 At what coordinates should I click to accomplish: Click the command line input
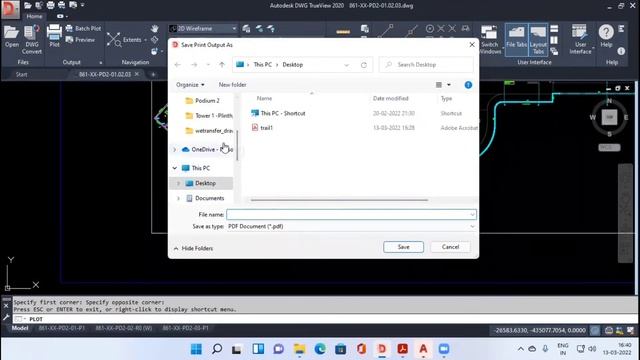[327, 319]
